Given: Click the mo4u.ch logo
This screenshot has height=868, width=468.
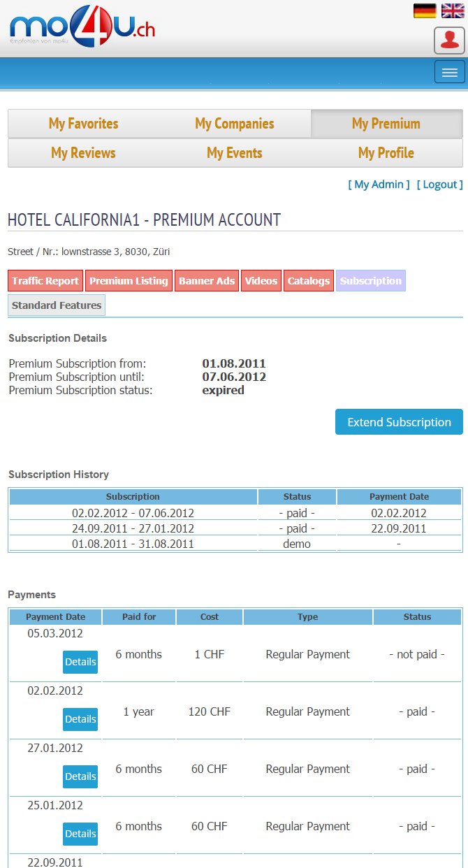Looking at the screenshot, I should coord(82,28).
